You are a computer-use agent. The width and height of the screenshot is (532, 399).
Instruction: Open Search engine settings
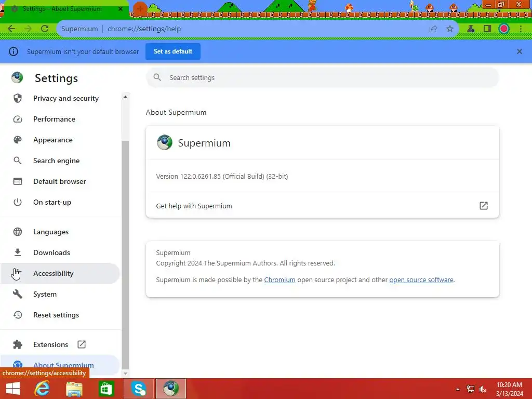point(60,161)
